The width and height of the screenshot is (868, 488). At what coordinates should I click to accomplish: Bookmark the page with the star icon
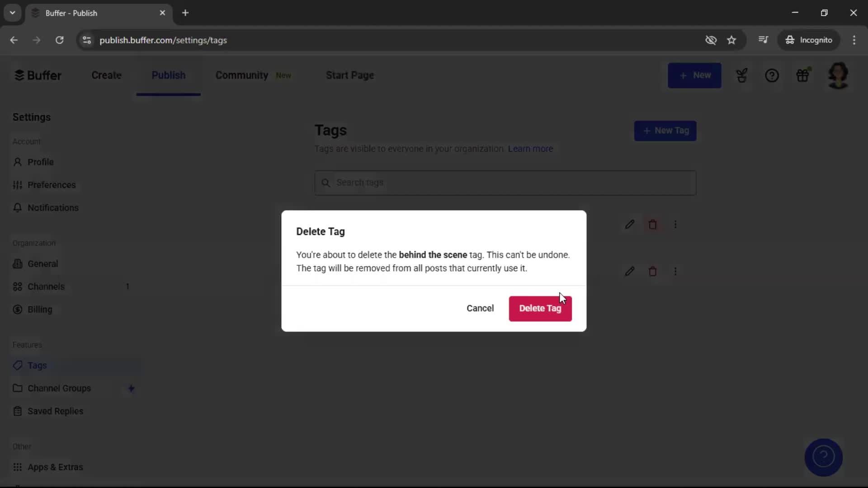click(x=731, y=40)
